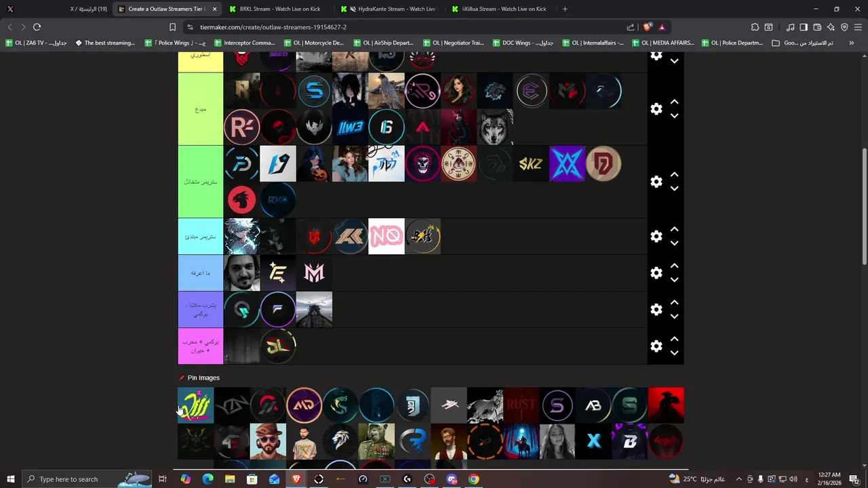868x488 pixels.
Task: Open the OL | MEDIA AFFAIRS bookmark
Action: click(664, 43)
